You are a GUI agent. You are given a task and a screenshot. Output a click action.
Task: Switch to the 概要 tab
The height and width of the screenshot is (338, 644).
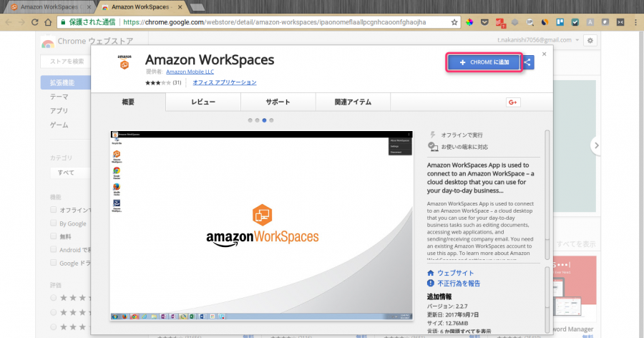pos(128,102)
